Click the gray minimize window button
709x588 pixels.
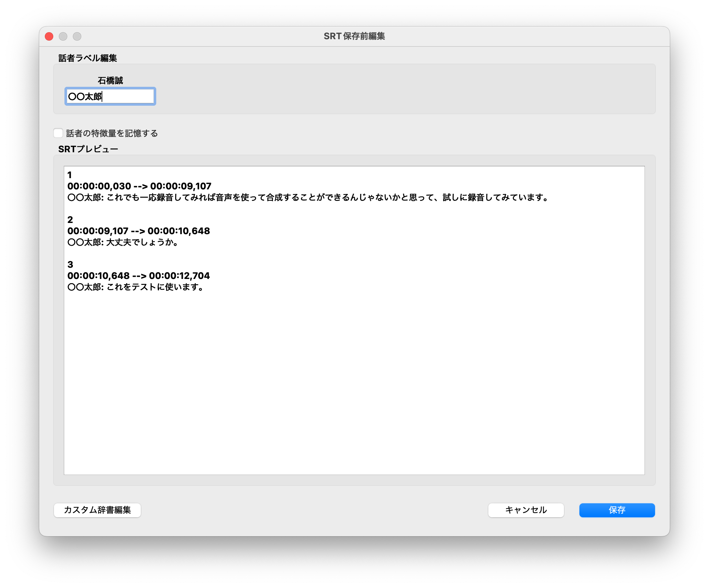(63, 36)
